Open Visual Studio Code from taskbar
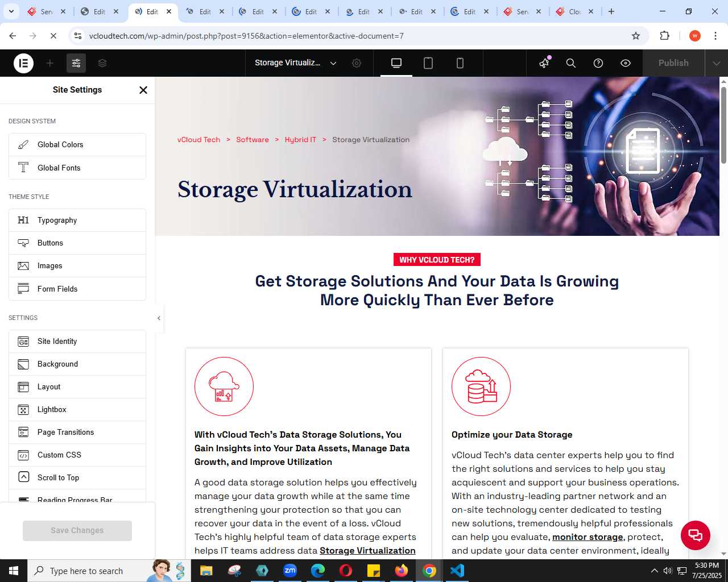 (457, 571)
